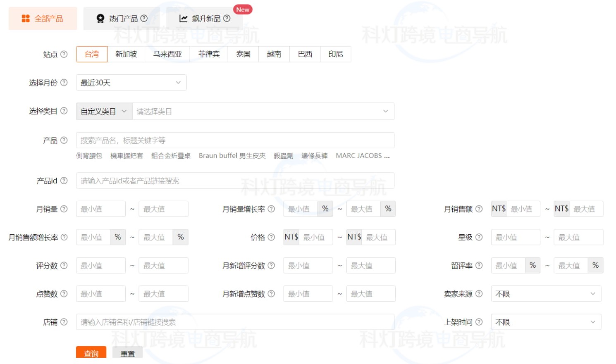The image size is (616, 364).
Task: Click the 查询 search button
Action: coord(91,353)
